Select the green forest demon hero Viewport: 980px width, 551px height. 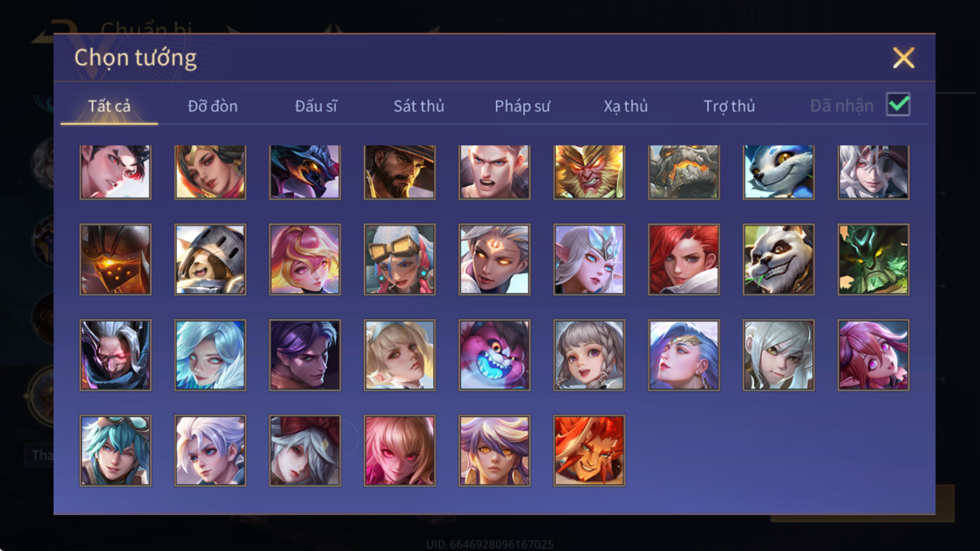pos(873,260)
